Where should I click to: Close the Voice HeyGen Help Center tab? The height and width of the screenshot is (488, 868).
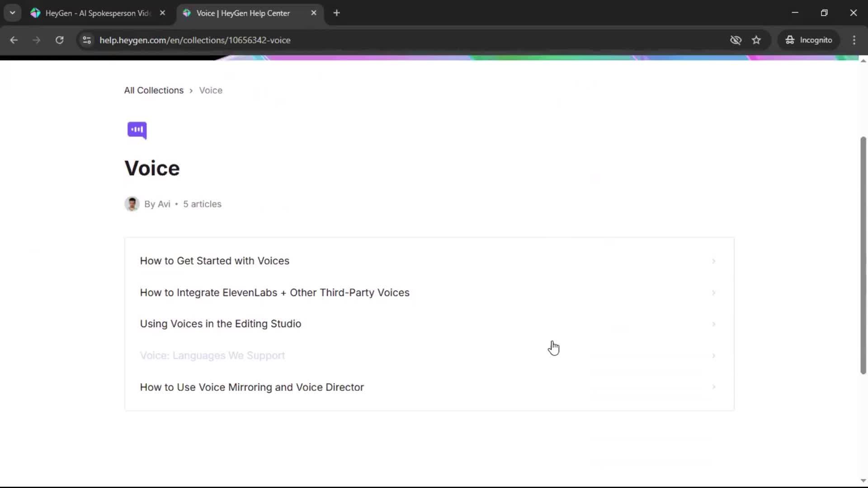314,13
